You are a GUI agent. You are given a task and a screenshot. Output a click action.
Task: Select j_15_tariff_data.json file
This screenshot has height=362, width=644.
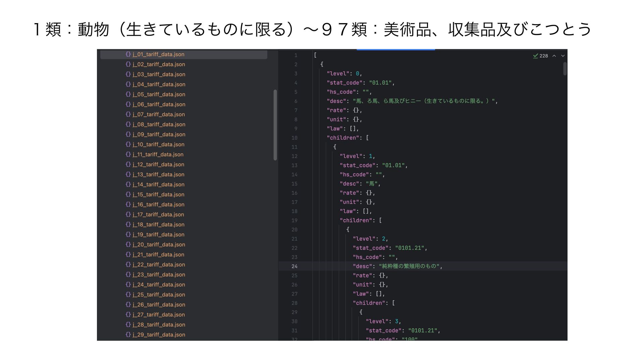[155, 194]
